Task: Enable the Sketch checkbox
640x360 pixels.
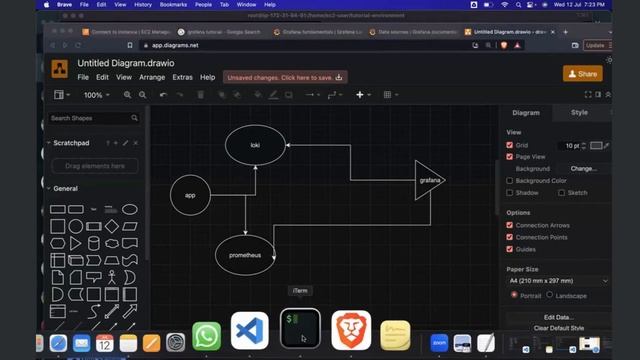Action: pyautogui.click(x=561, y=193)
